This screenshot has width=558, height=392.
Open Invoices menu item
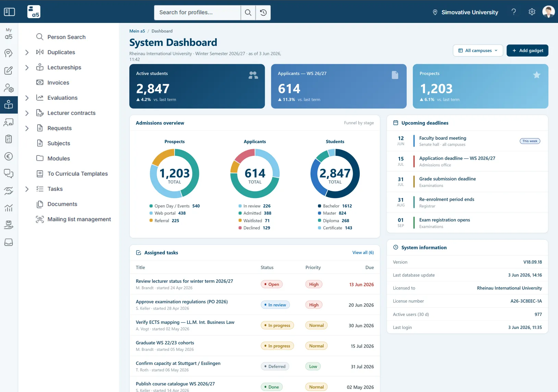pyautogui.click(x=53, y=83)
